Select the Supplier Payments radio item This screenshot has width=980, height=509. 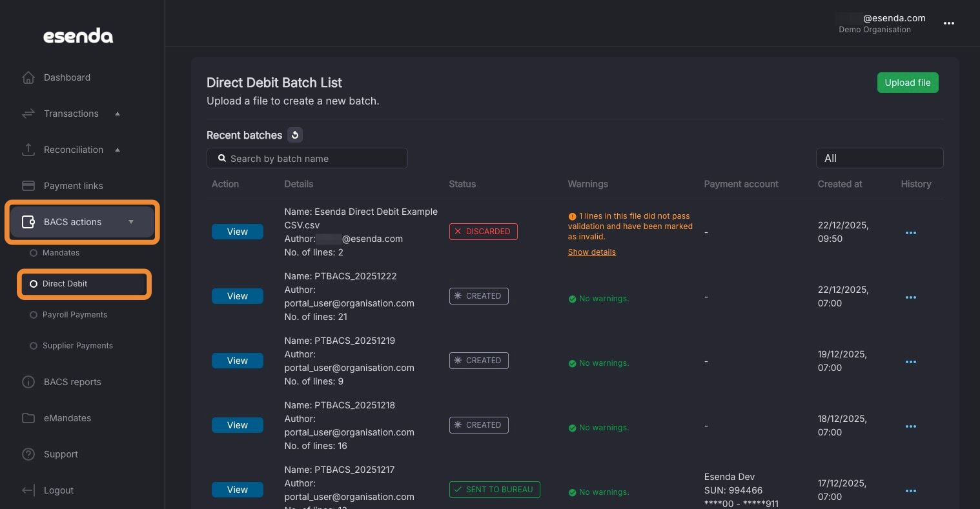click(34, 346)
